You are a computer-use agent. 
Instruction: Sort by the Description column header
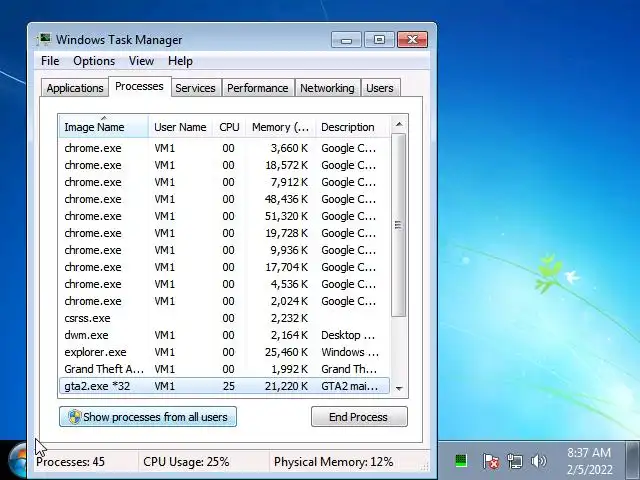tap(353, 127)
